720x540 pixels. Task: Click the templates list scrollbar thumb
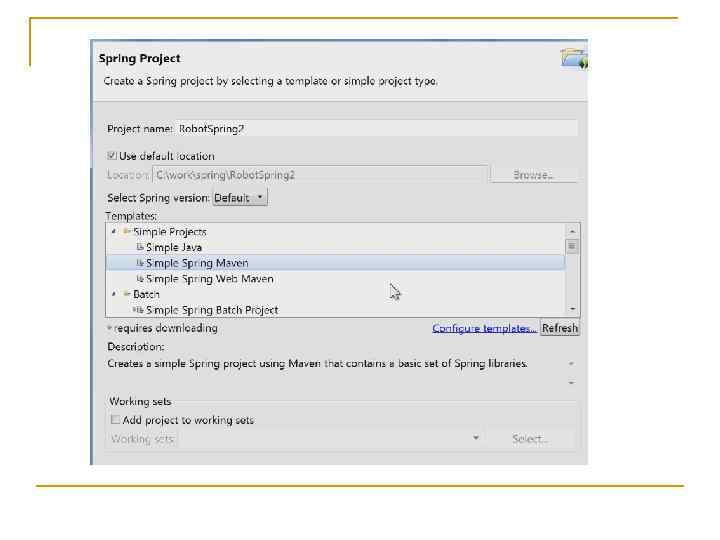point(572,247)
